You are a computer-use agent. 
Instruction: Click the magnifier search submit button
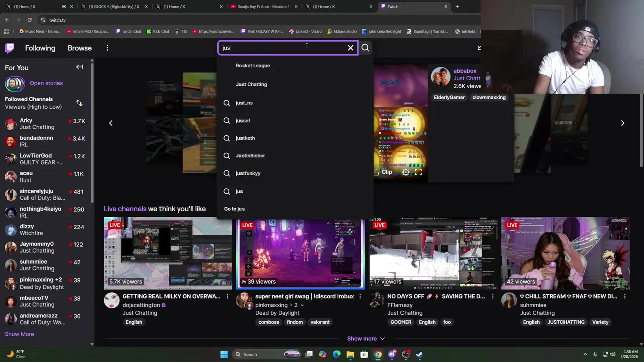pyautogui.click(x=365, y=48)
